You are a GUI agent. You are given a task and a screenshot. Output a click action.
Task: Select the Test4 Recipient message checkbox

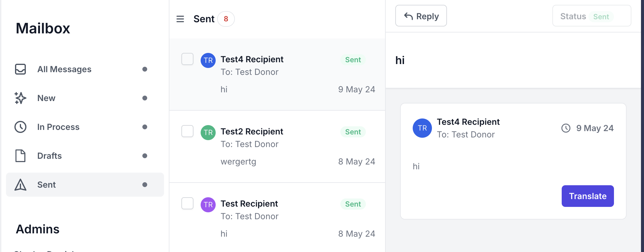(x=187, y=59)
